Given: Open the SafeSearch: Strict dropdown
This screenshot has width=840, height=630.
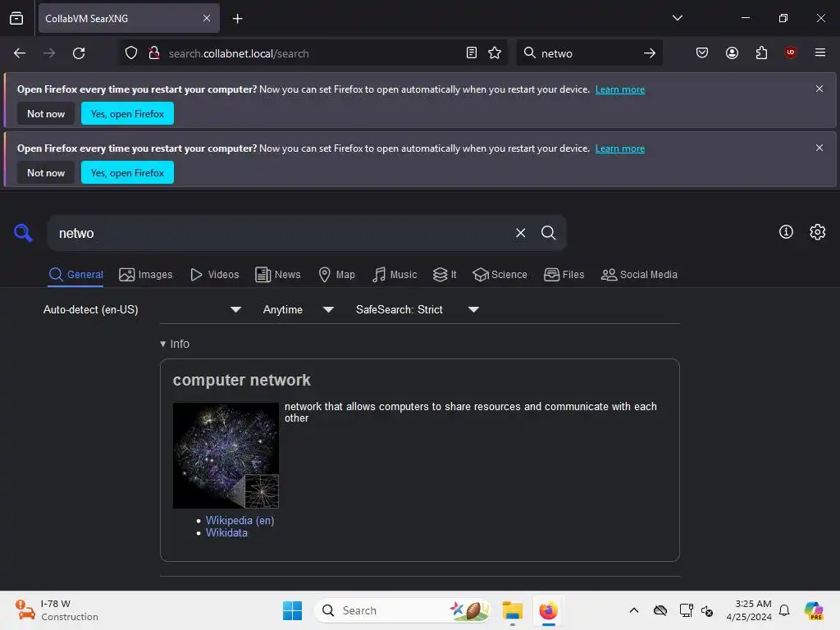Looking at the screenshot, I should [x=418, y=309].
